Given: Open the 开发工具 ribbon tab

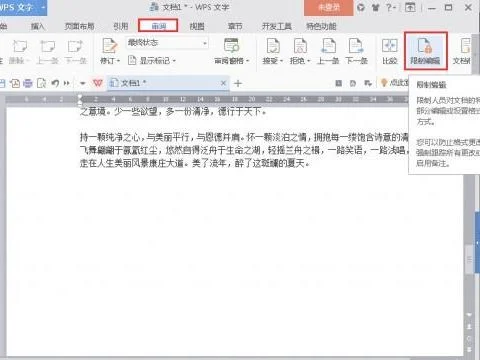Looking at the screenshot, I should [277, 26].
